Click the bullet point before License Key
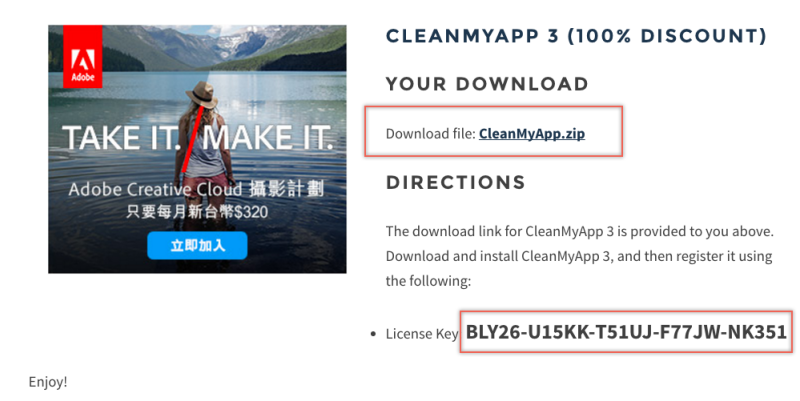 pyautogui.click(x=373, y=334)
